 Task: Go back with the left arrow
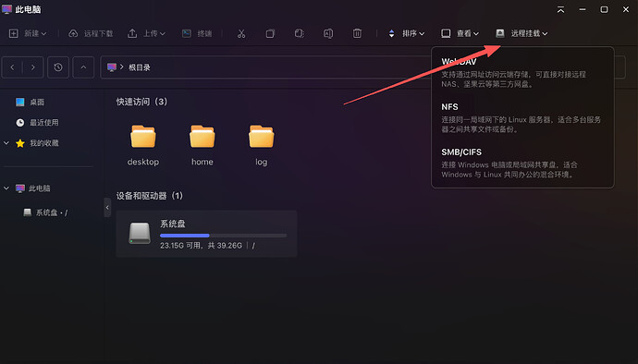tap(12, 67)
